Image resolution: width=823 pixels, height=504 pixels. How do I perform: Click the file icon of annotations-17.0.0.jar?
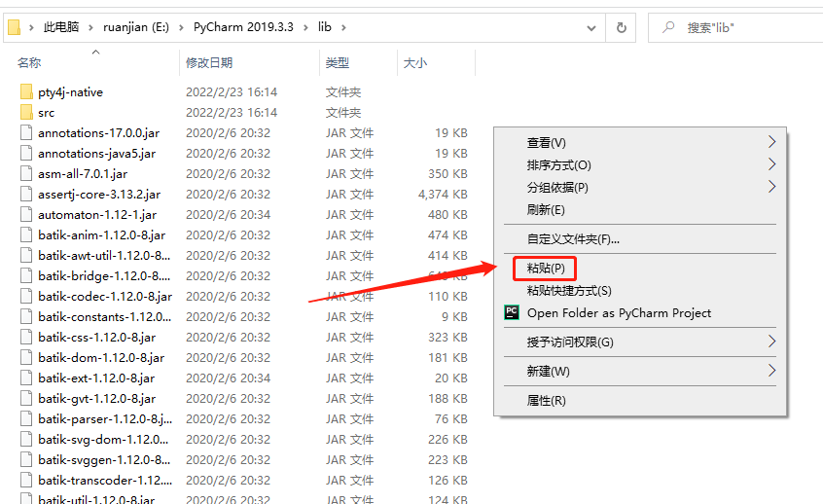[x=26, y=133]
